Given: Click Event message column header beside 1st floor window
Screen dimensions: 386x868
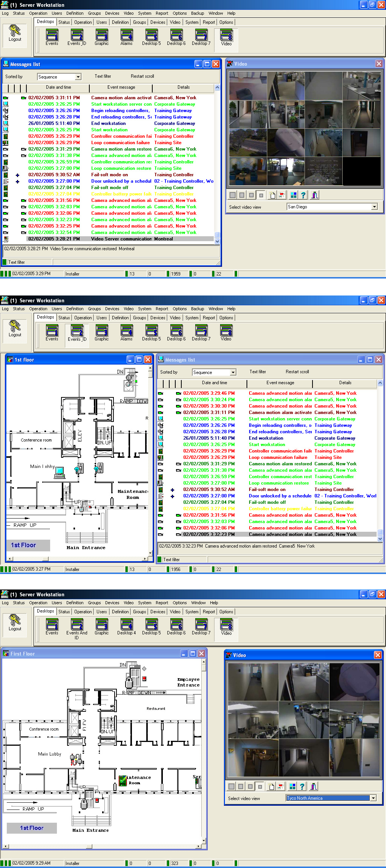Looking at the screenshot, I should tap(280, 383).
